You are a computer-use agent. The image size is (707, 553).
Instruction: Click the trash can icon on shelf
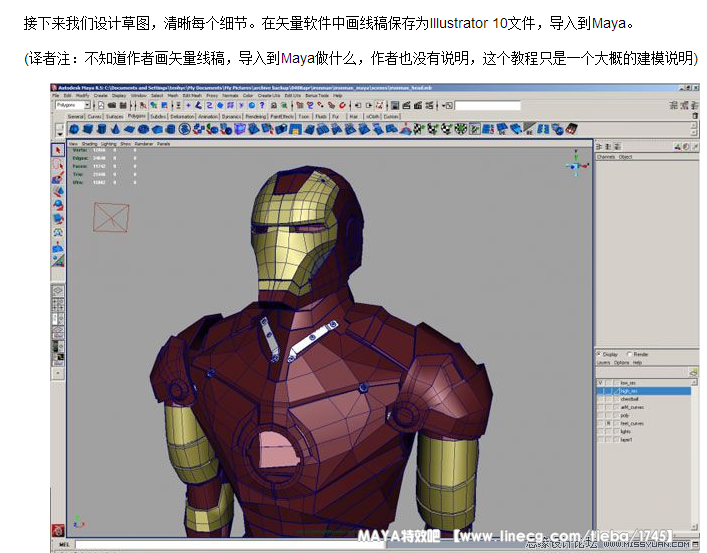point(695,116)
